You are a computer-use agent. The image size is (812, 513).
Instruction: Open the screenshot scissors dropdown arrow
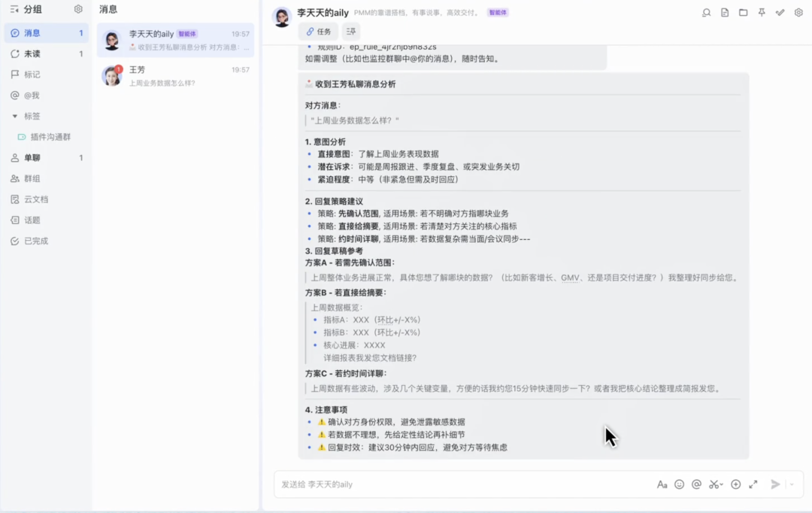click(x=722, y=485)
